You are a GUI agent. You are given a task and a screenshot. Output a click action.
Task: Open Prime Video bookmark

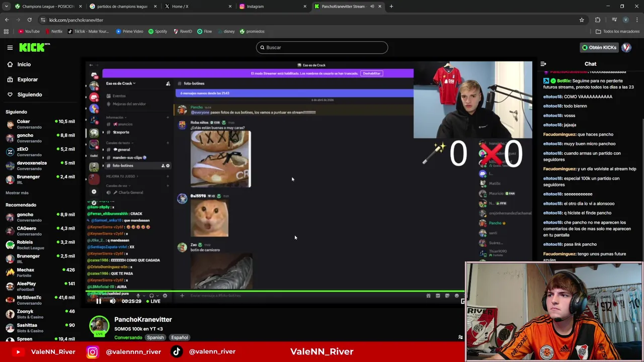click(129, 31)
